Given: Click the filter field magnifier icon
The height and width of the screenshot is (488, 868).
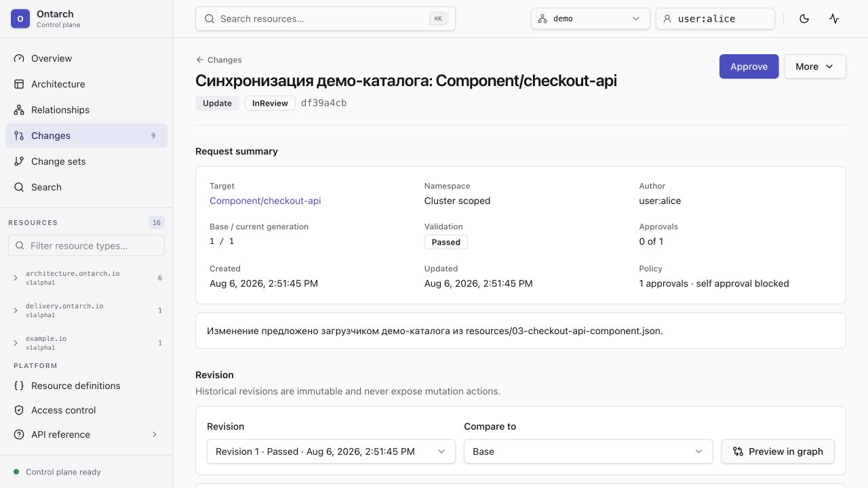Looking at the screenshot, I should tap(20, 245).
